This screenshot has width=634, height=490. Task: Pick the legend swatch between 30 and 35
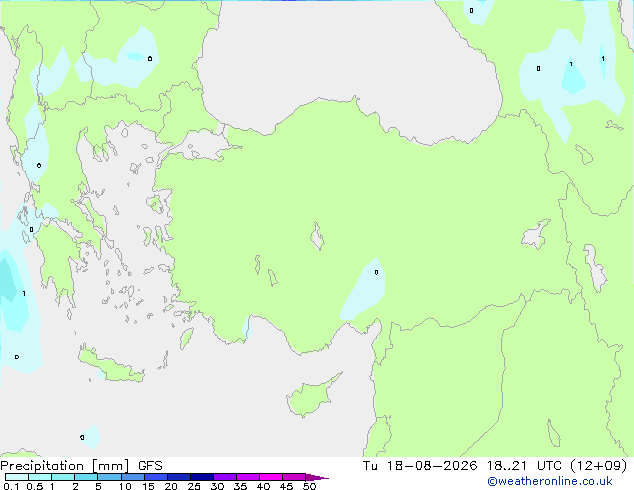225,477
